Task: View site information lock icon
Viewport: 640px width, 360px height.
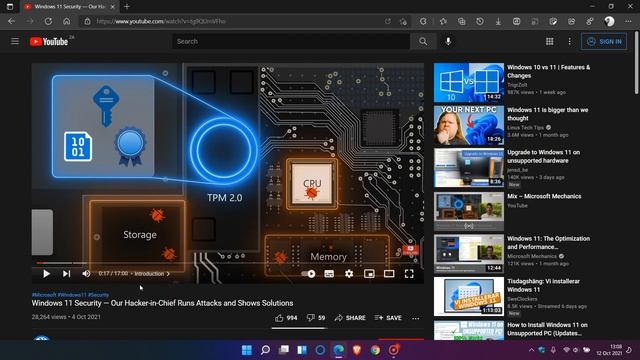Action: [x=87, y=21]
